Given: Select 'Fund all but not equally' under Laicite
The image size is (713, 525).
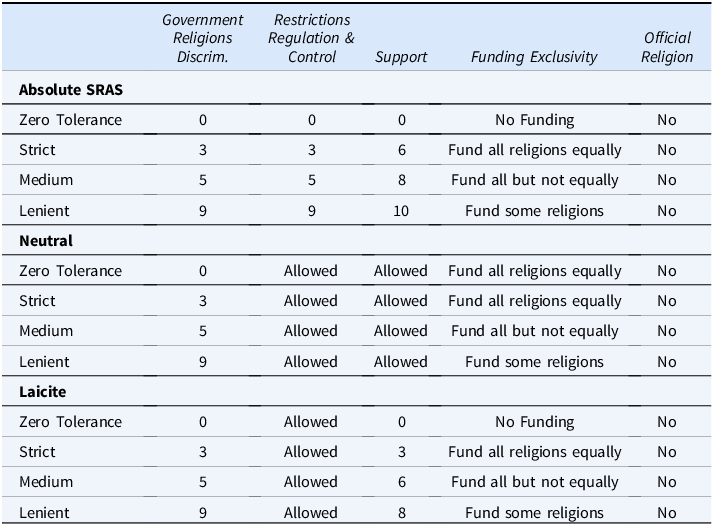Looking at the screenshot, I should tap(534, 482).
